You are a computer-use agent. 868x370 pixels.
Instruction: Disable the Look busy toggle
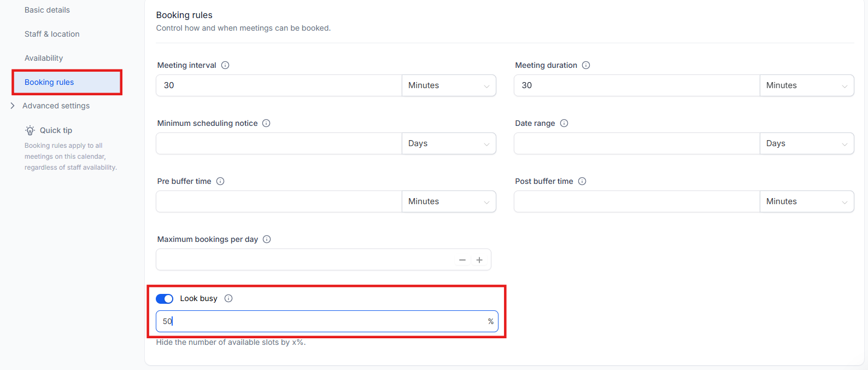(x=165, y=298)
